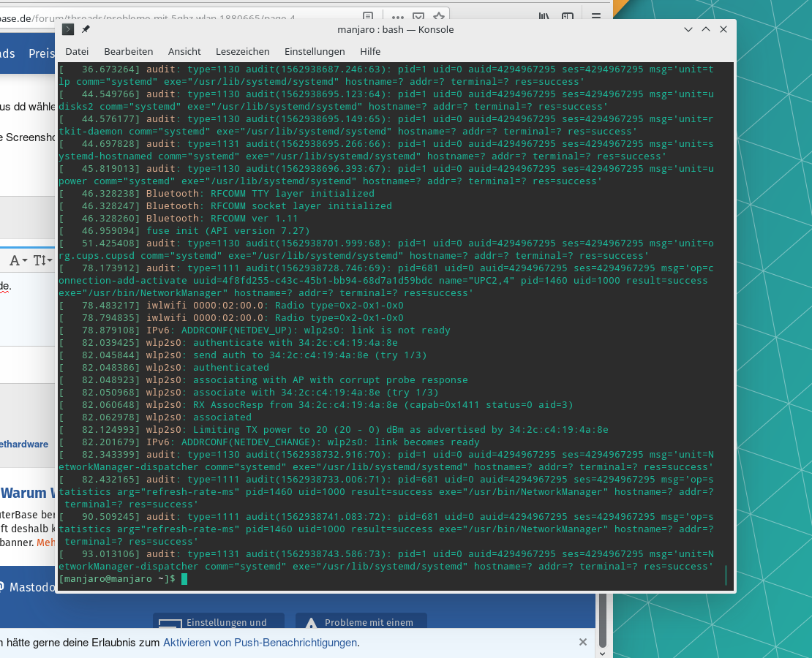
Task: Bookmark this page with the star icon
Action: (x=439, y=16)
